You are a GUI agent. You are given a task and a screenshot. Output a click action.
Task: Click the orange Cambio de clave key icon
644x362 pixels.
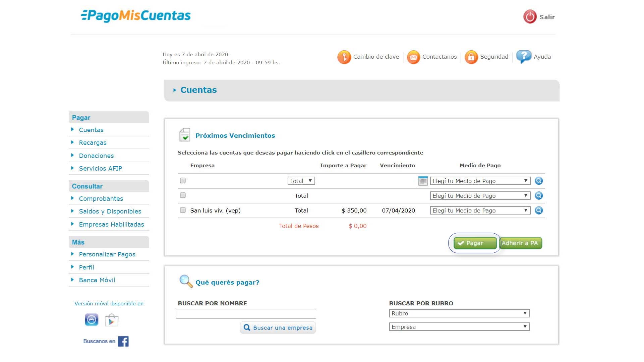coord(344,57)
